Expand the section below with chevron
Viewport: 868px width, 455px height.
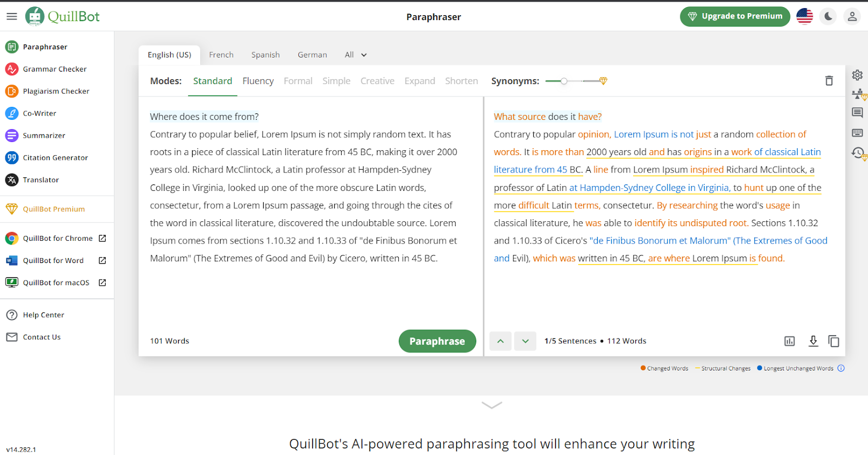[492, 405]
